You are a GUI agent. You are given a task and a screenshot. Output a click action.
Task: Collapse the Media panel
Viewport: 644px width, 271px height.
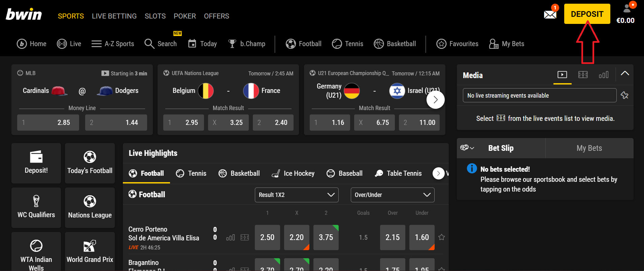point(625,73)
